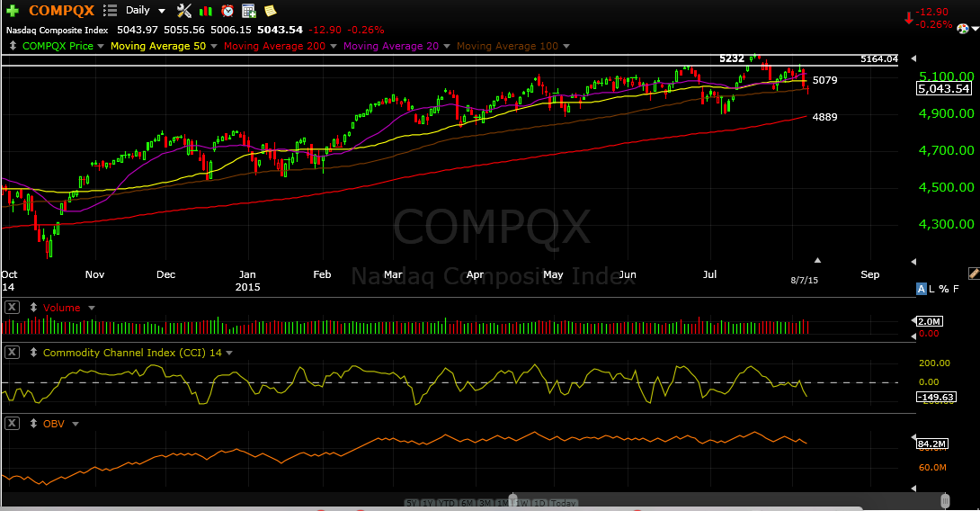This screenshot has width=980, height=511.
Task: Click the Commodity Channel Index (CCI) 14 label
Action: (x=132, y=353)
